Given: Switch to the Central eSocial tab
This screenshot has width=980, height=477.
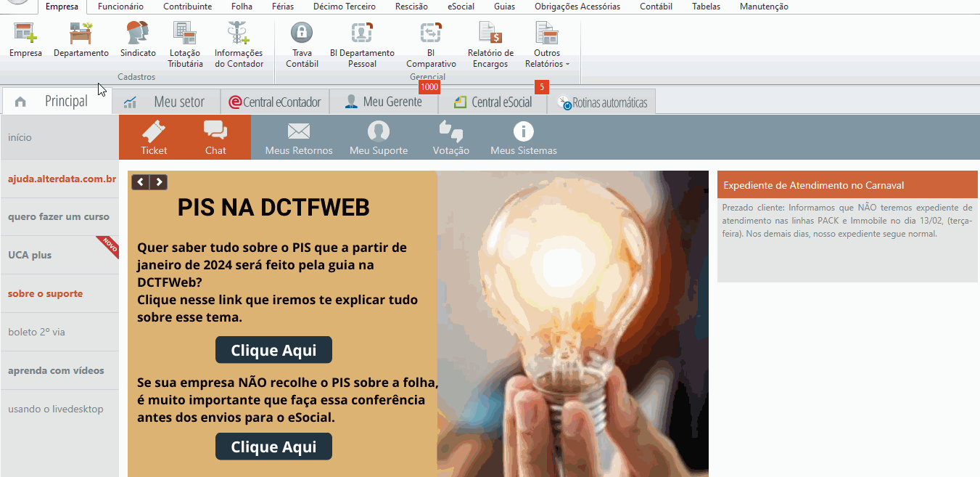Looking at the screenshot, I should coord(493,102).
